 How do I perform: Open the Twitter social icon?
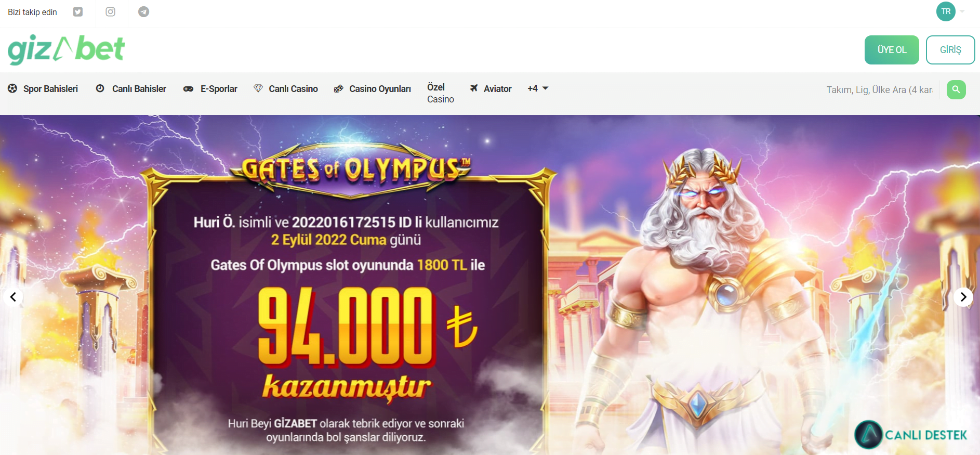tap(78, 12)
